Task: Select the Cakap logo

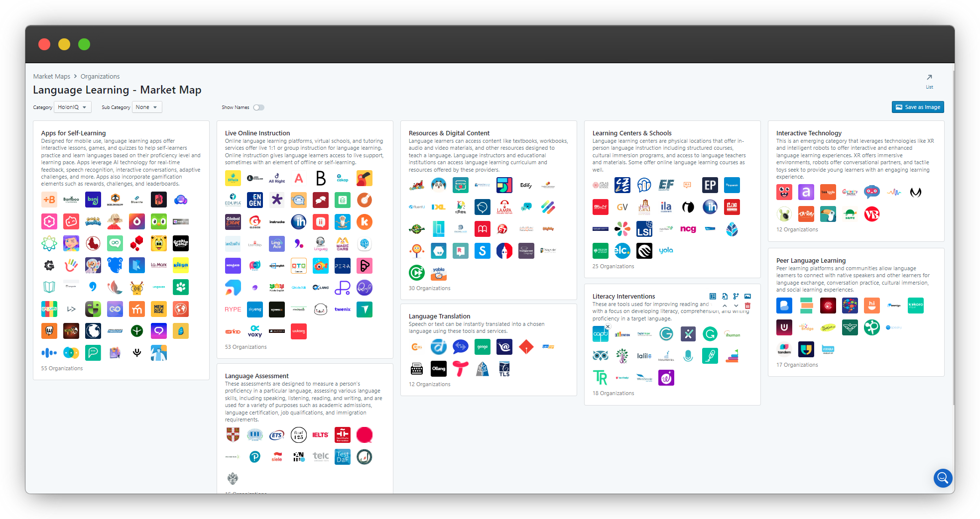Action: (342, 178)
